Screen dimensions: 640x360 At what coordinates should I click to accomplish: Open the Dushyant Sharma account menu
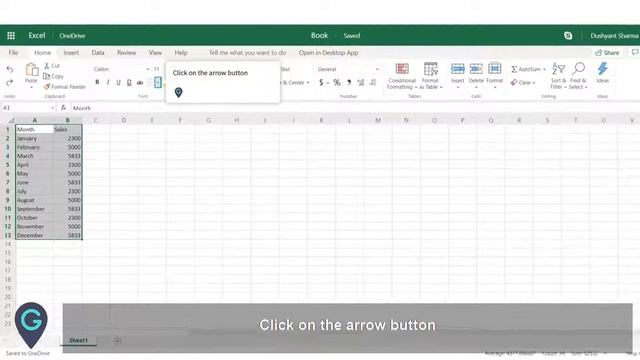(614, 36)
